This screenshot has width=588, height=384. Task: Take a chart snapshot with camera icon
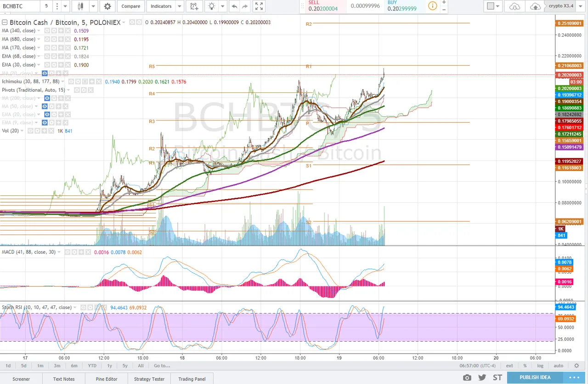[467, 378]
